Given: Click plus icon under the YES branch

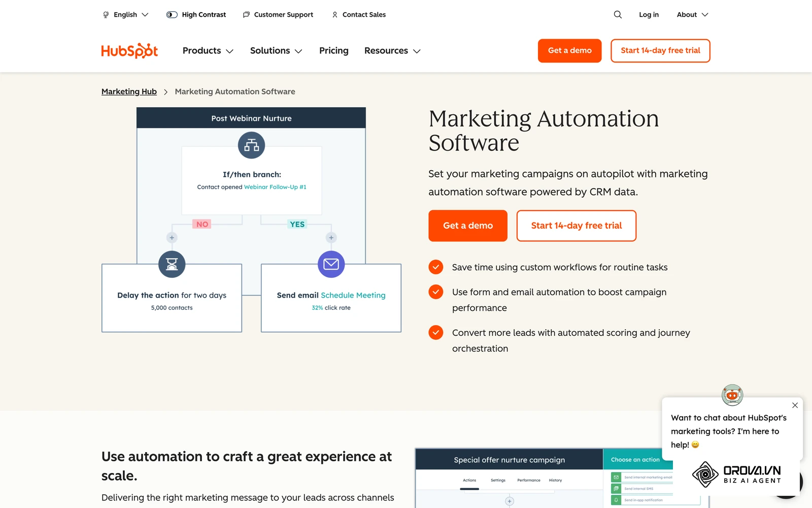Looking at the screenshot, I should (x=331, y=238).
